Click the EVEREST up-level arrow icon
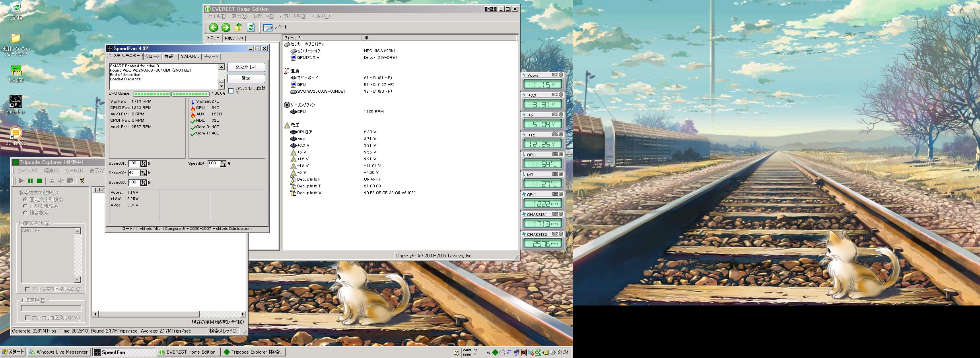This screenshot has height=358, width=980. pos(238,27)
